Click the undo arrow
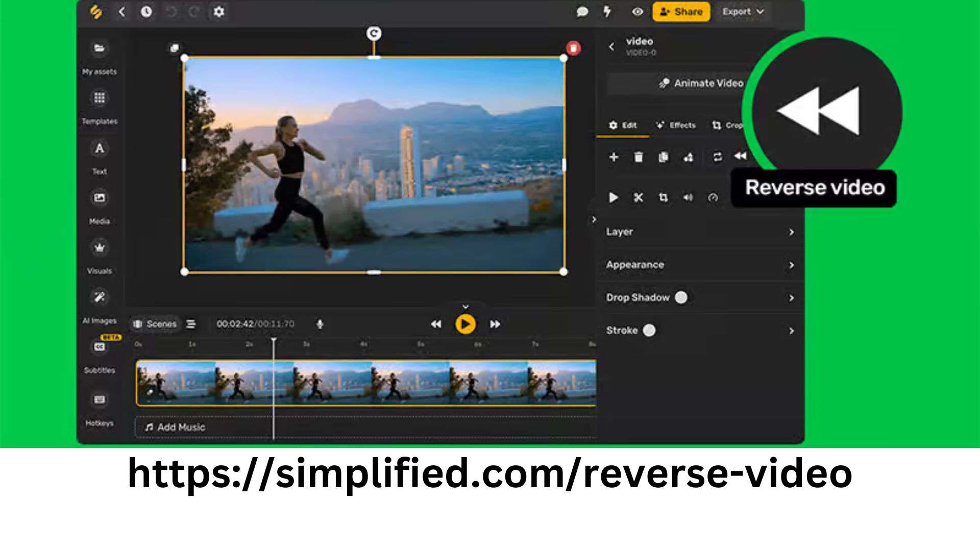The image size is (980, 551). (171, 11)
